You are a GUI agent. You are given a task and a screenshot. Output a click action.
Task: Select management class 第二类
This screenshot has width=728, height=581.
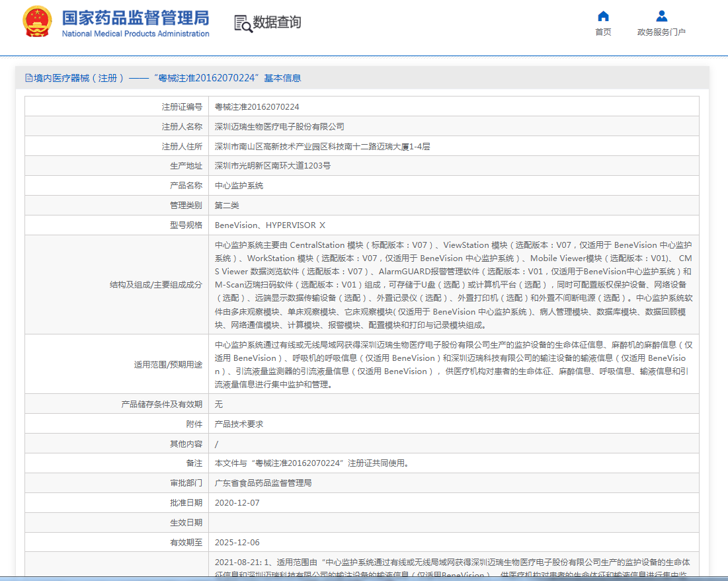[227, 206]
